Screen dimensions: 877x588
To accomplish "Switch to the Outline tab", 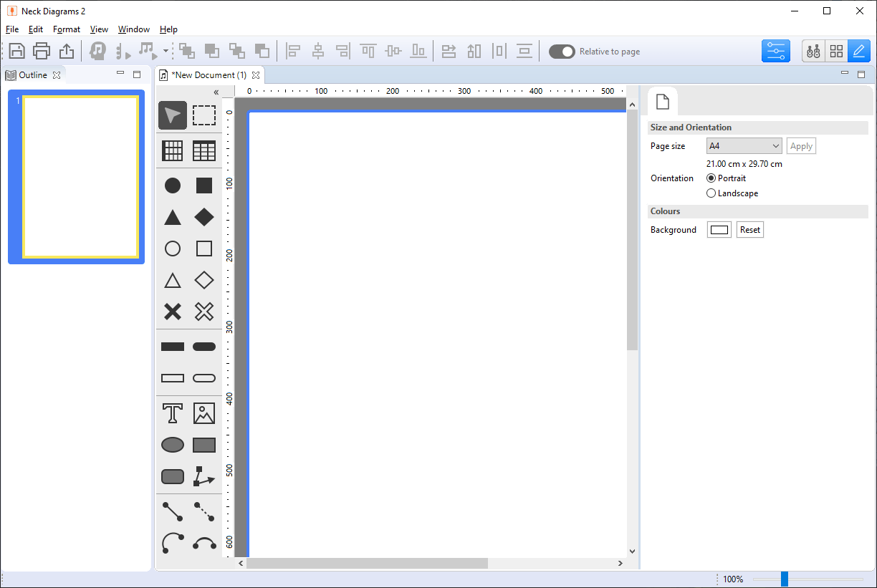I will [x=34, y=74].
